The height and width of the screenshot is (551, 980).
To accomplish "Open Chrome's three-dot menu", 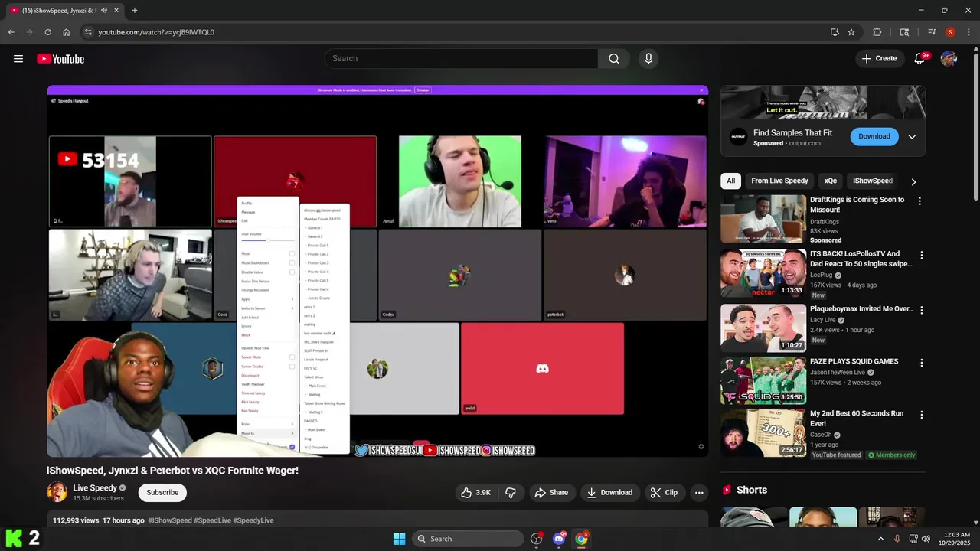I will (969, 32).
